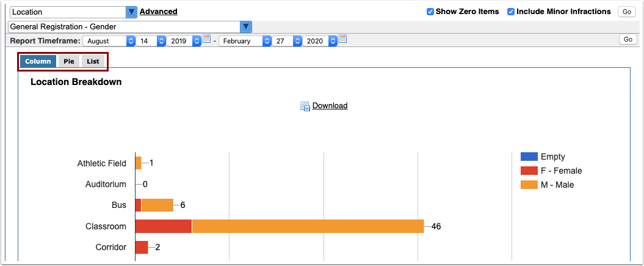
Task: Click the Bus male orange bar segment
Action: 157,205
